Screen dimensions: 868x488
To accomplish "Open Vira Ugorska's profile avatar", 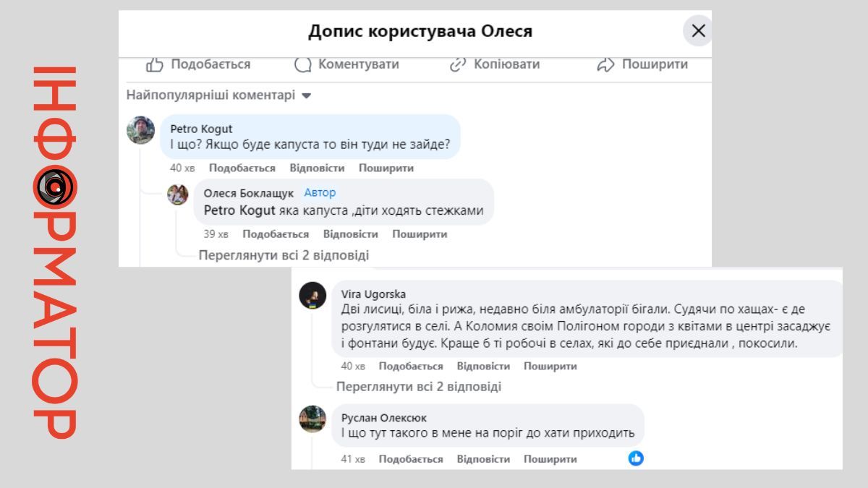I will tap(312, 296).
